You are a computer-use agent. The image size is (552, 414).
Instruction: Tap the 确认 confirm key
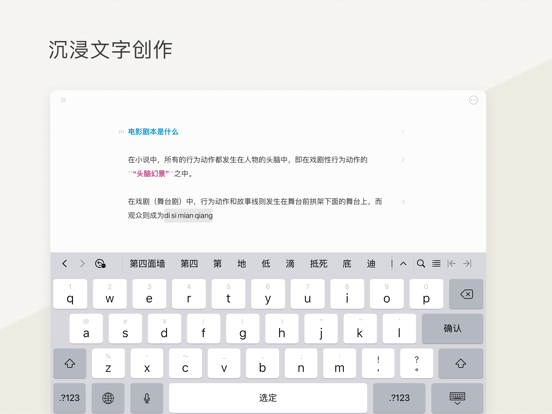coord(452,328)
